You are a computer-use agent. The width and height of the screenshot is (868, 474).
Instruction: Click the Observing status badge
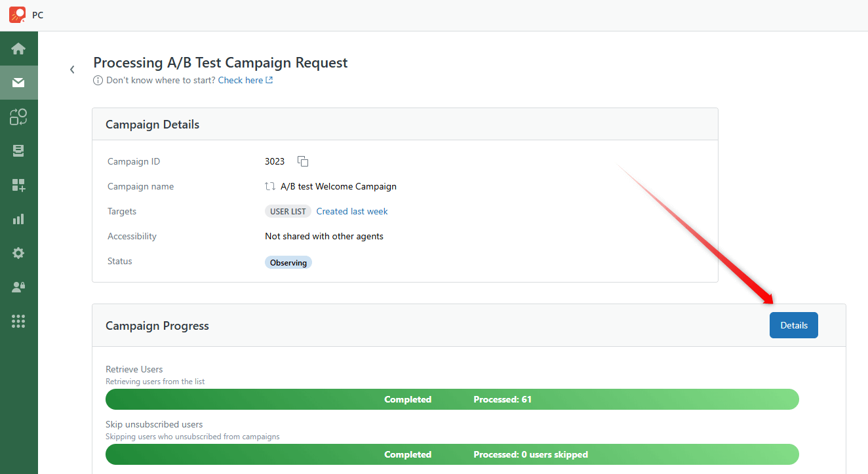(288, 262)
